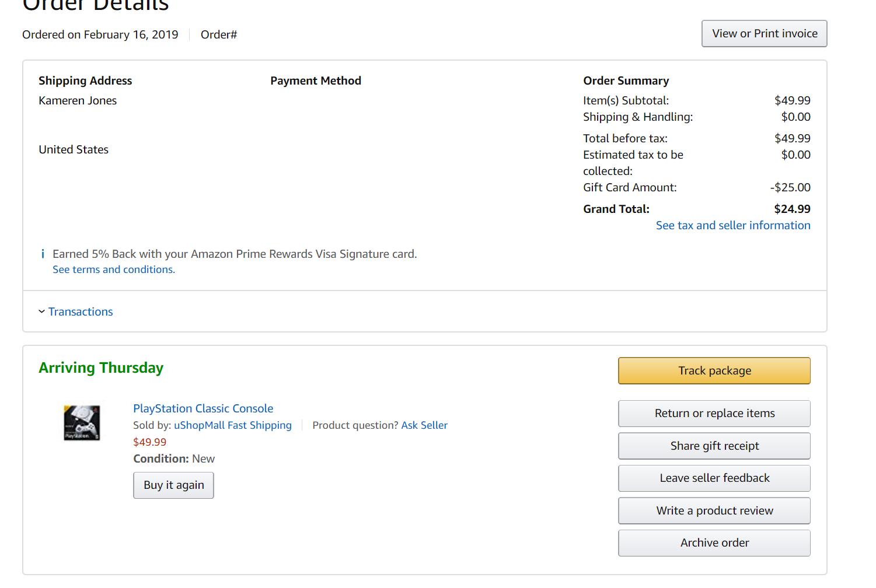Visit uShopMall Fast Shipping seller page
The height and width of the screenshot is (588, 876).
pyautogui.click(x=233, y=425)
